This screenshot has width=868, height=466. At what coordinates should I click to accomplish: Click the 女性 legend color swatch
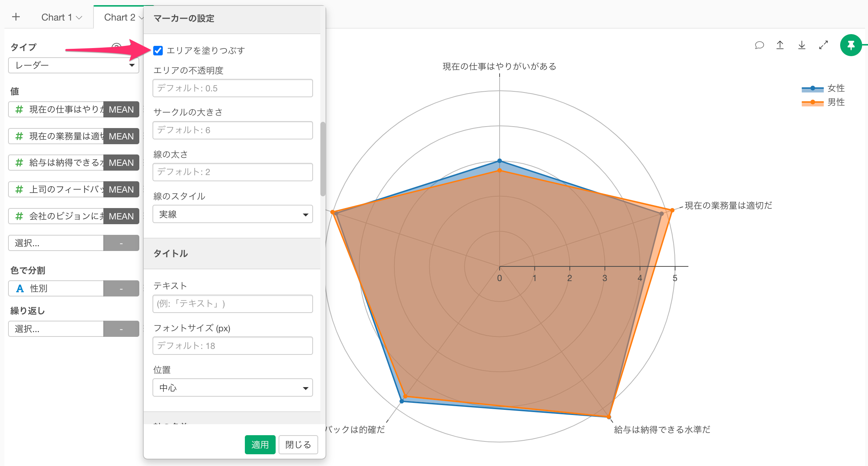(812, 88)
